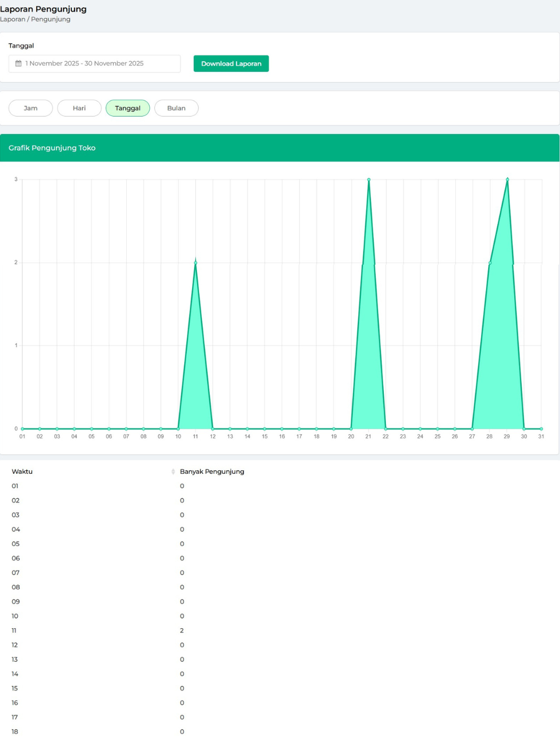Click the data point at date 28
Image resolution: width=560 pixels, height=747 pixels.
pos(490,262)
